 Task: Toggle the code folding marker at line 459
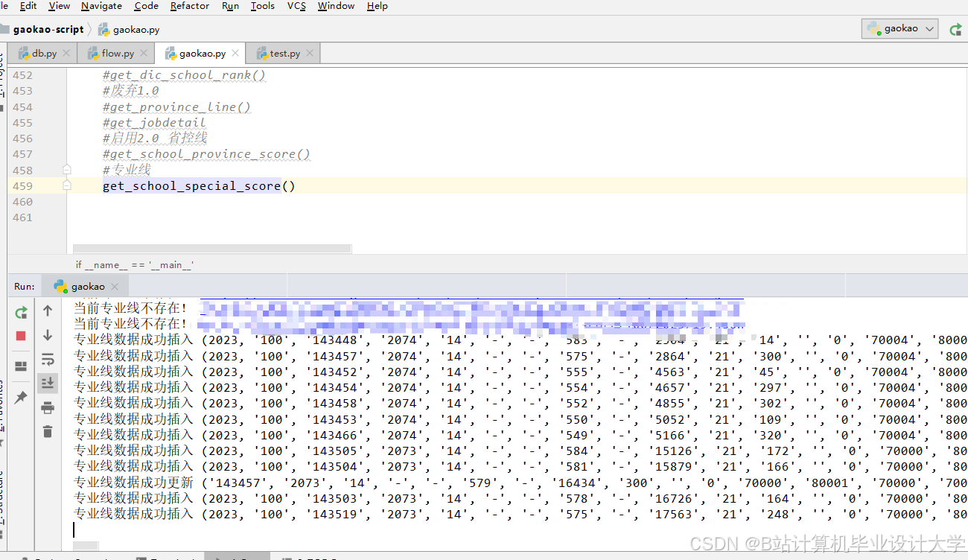[x=67, y=185]
